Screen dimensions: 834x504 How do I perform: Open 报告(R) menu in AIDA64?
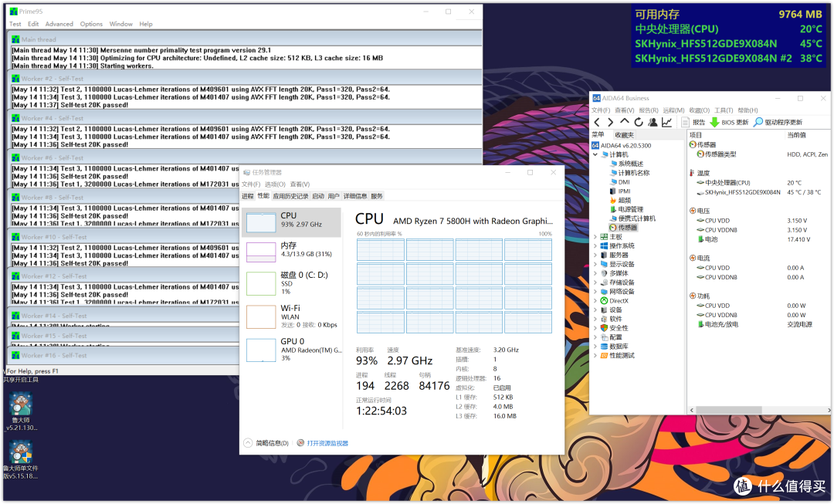(649, 110)
